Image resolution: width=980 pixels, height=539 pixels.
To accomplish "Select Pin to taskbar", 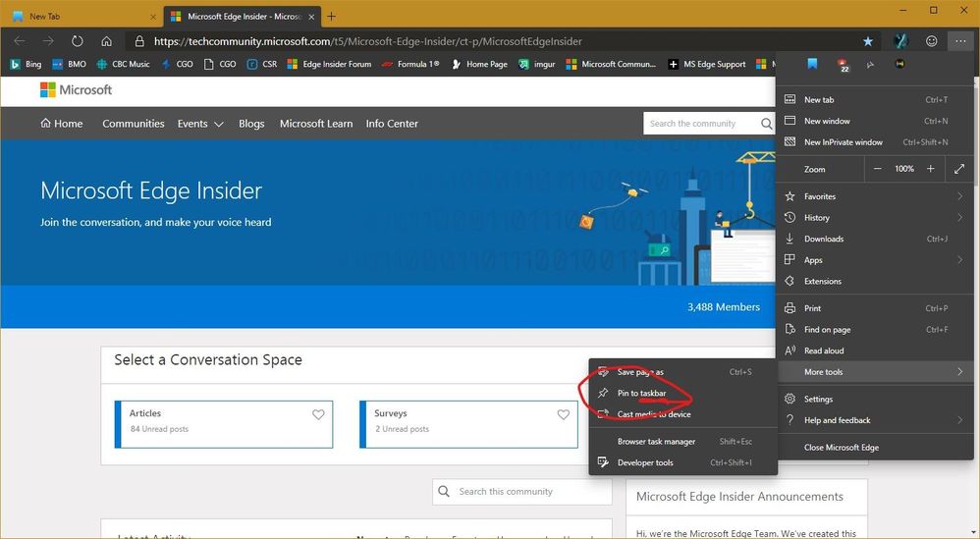I will tap(683, 393).
